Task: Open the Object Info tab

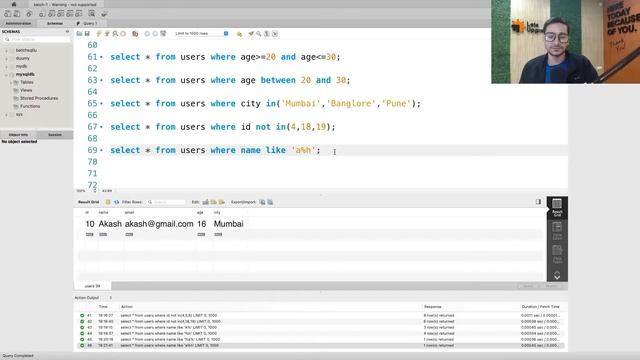Action: (x=18, y=135)
